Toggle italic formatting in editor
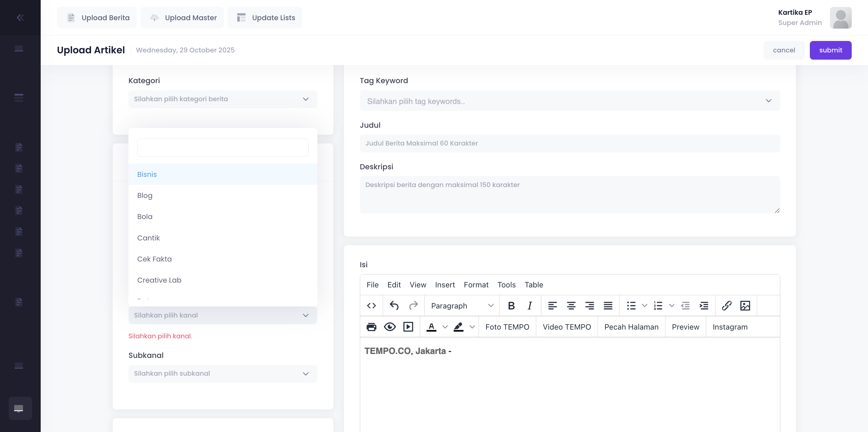Viewport: 868px width, 432px height. point(529,306)
